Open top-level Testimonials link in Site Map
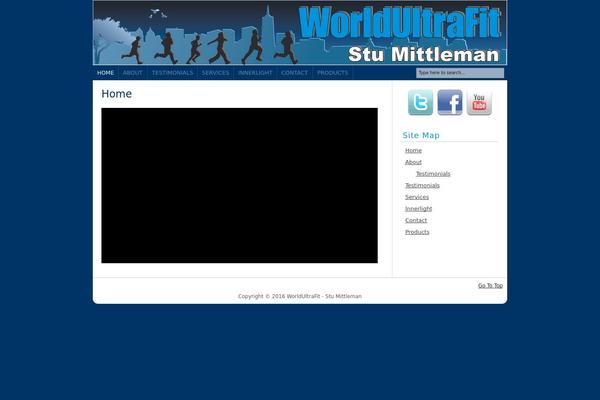This screenshot has width=600, height=400. pos(422,186)
